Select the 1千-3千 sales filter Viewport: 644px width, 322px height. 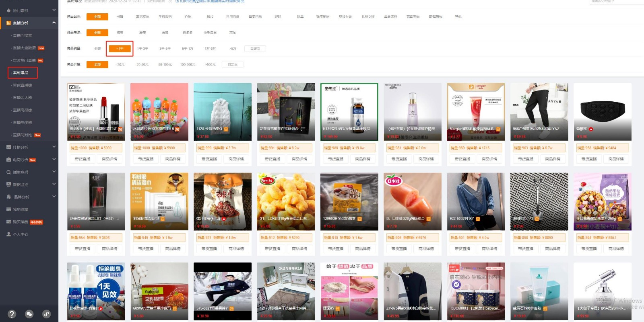click(142, 49)
